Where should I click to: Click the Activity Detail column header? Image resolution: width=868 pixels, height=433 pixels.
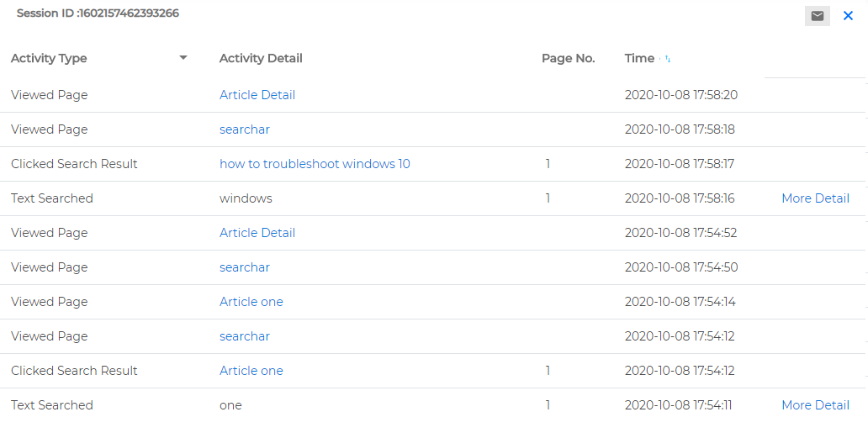[x=261, y=58]
